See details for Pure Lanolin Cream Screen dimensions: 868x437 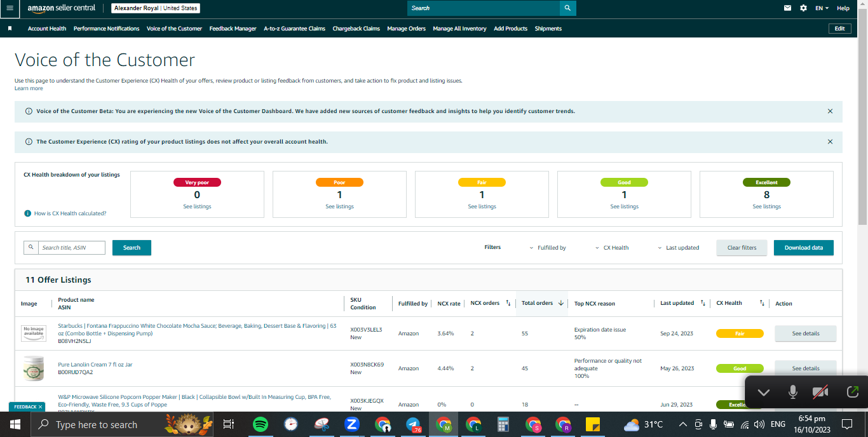pos(806,368)
